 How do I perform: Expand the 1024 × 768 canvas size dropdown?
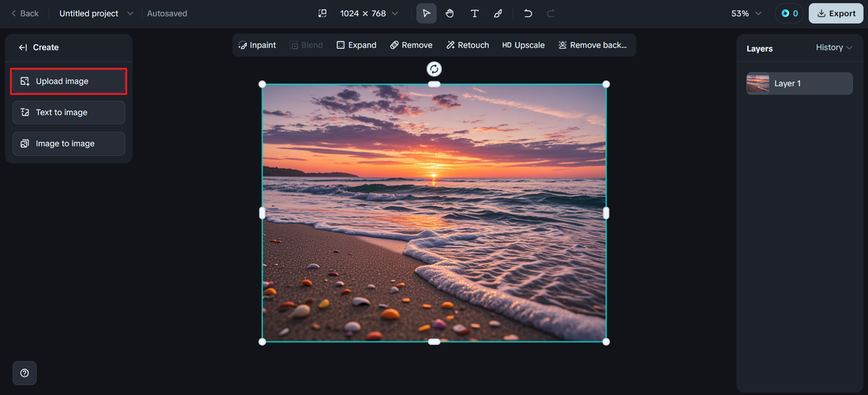coord(369,14)
